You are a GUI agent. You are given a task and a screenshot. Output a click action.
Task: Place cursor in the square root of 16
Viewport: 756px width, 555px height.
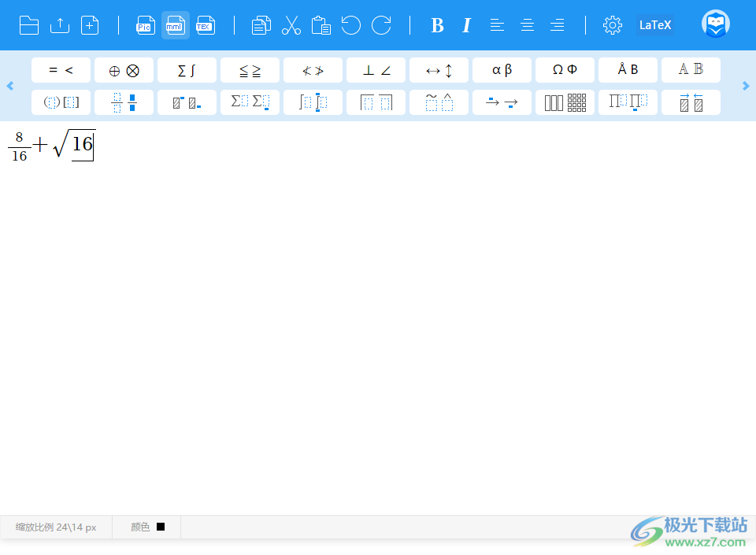pos(75,144)
